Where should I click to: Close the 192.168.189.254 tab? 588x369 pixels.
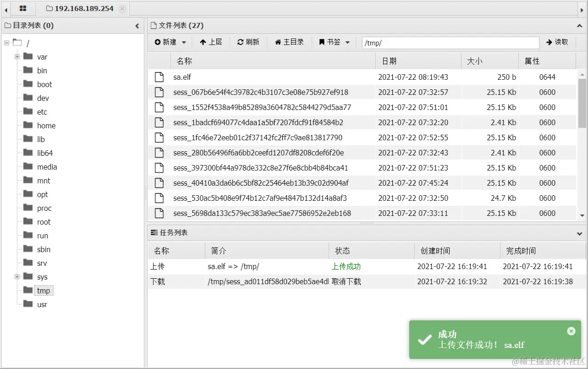(x=122, y=9)
